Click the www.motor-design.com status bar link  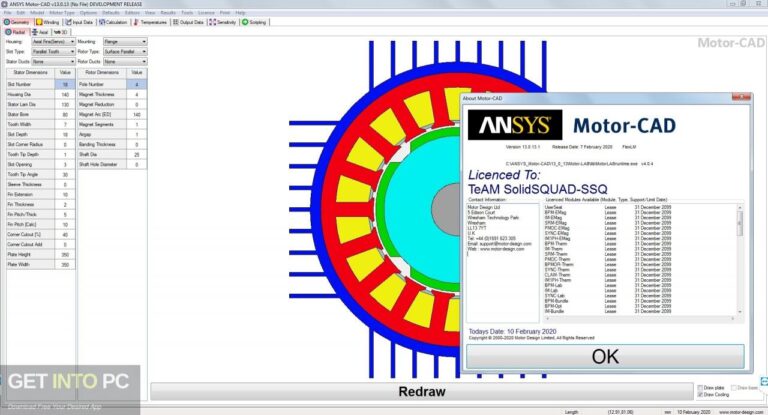point(742,412)
